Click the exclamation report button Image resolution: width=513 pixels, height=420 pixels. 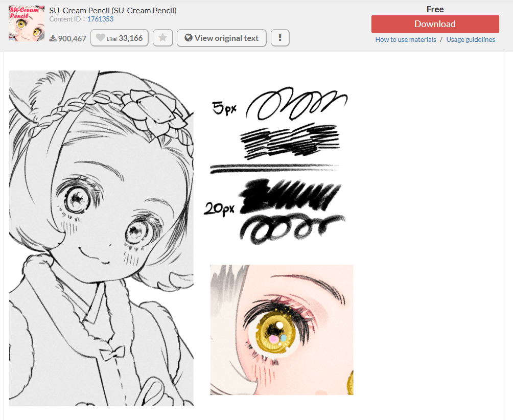pyautogui.click(x=280, y=38)
